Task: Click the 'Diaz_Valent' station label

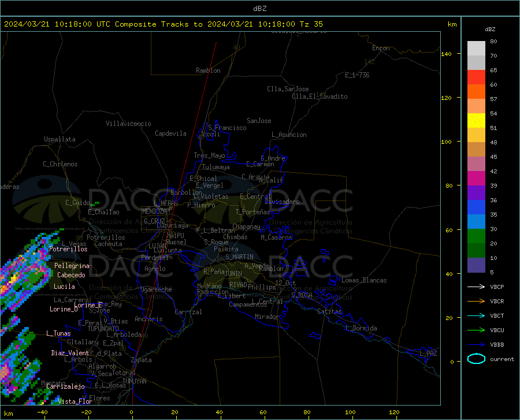Action: click(x=70, y=353)
